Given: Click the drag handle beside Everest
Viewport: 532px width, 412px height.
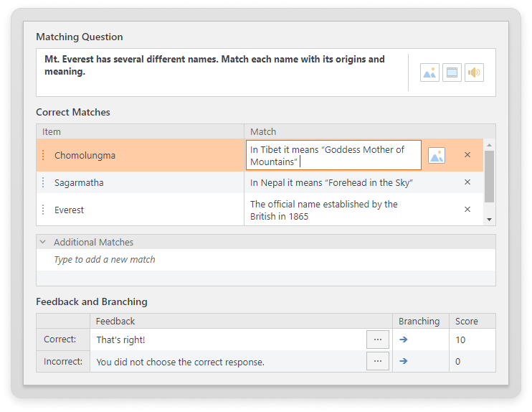Looking at the screenshot, I should (x=43, y=210).
